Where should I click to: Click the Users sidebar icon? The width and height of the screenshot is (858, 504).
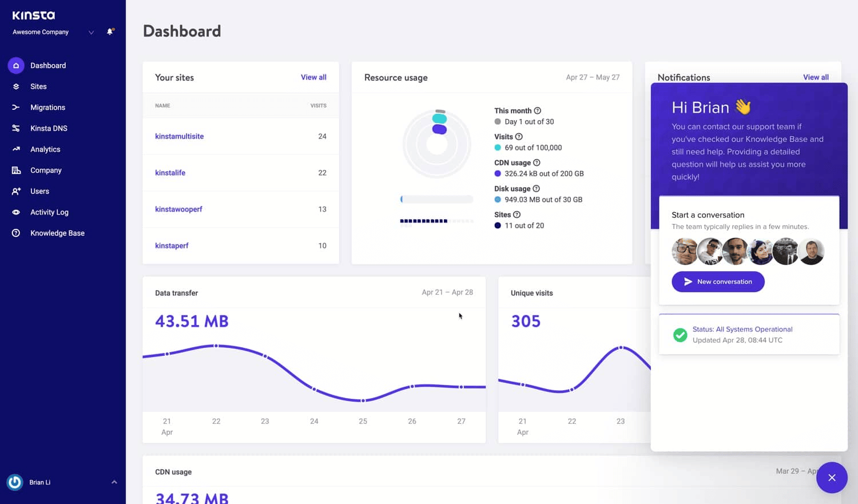click(15, 191)
